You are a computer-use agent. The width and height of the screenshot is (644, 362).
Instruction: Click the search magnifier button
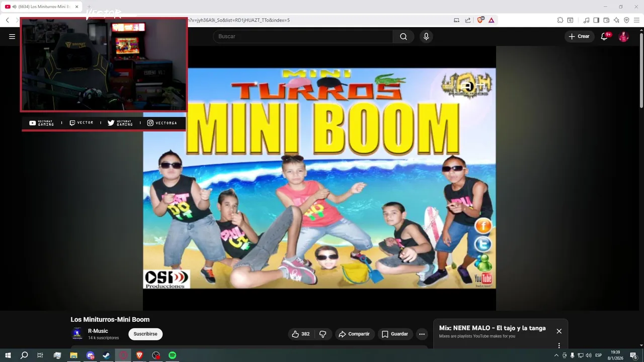(x=404, y=36)
